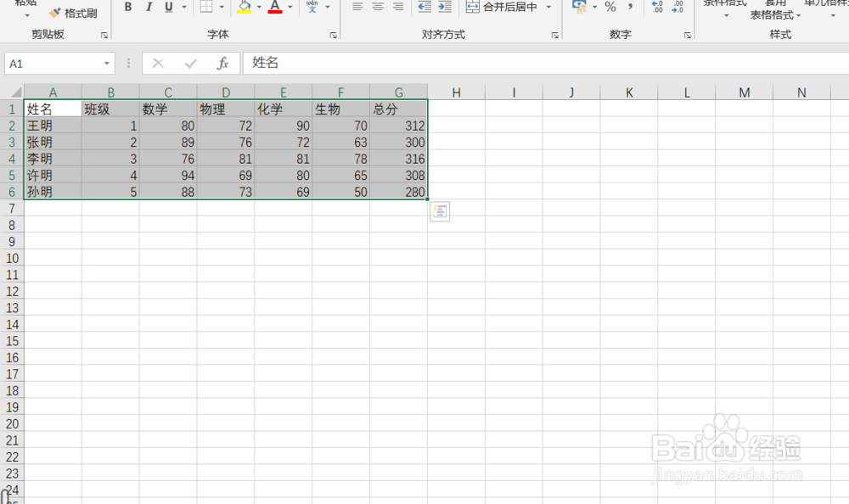Expand the phonetic guide dropdown arrow
Image resolution: width=849 pixels, height=504 pixels.
click(328, 7)
